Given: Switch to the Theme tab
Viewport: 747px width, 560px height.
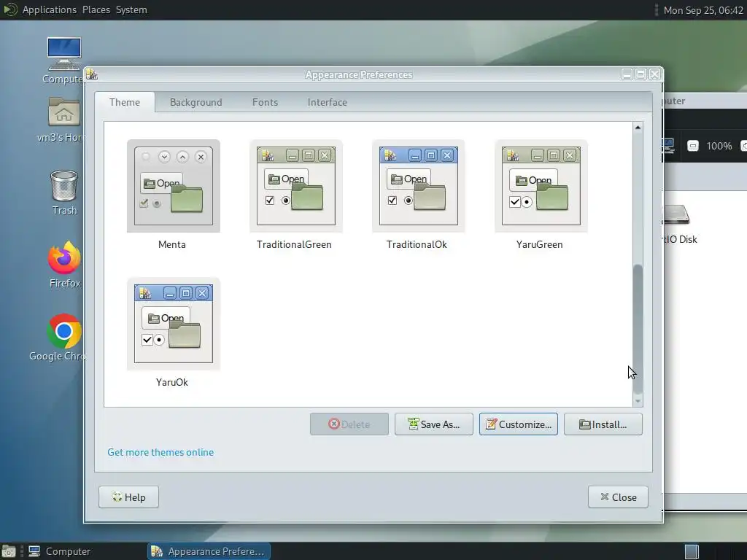Looking at the screenshot, I should (124, 102).
